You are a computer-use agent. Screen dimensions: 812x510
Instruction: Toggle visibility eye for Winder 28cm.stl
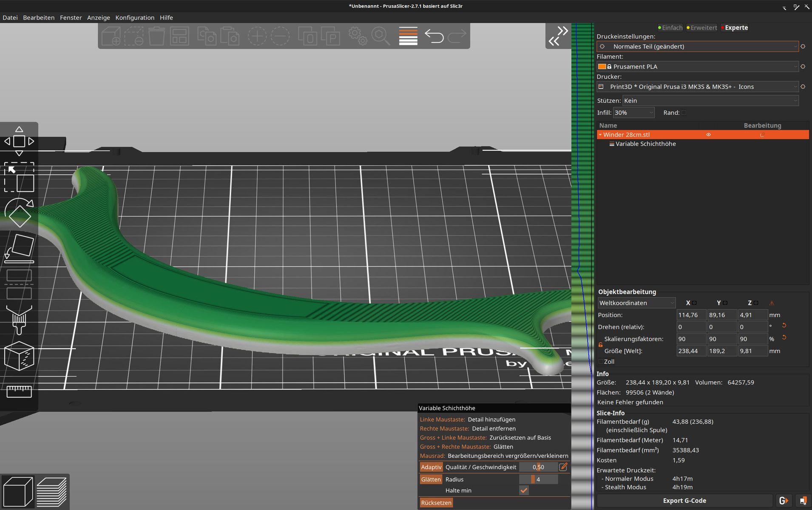[x=708, y=135]
